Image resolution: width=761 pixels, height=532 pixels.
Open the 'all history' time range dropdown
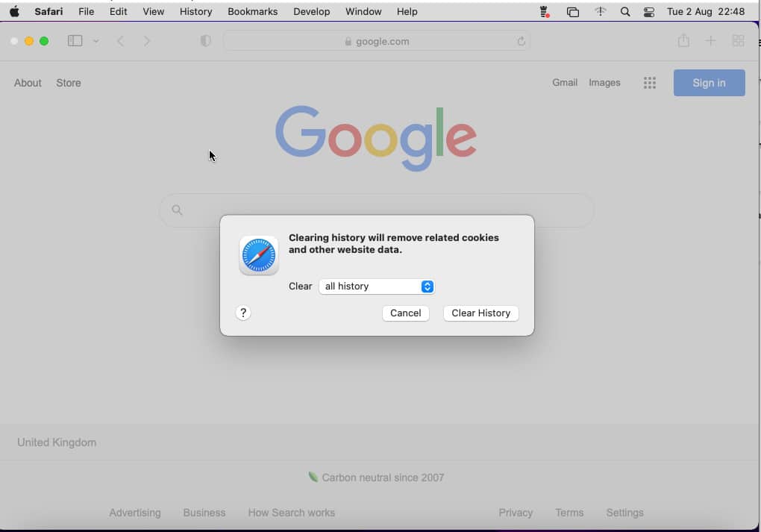pyautogui.click(x=377, y=287)
